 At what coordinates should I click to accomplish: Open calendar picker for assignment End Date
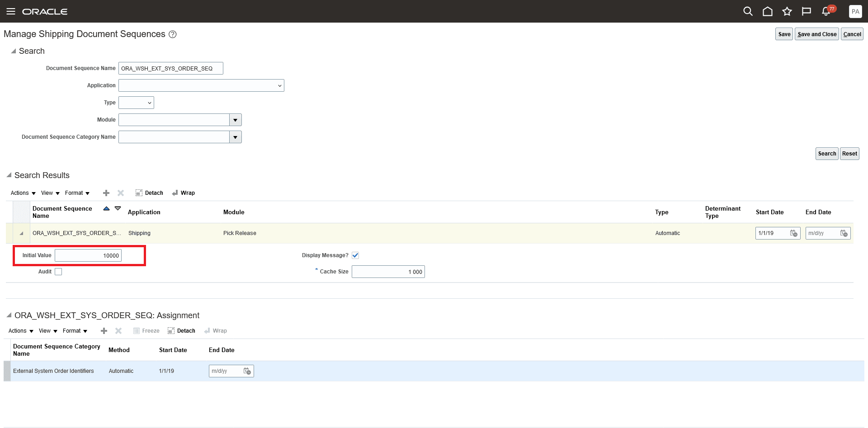click(x=247, y=371)
